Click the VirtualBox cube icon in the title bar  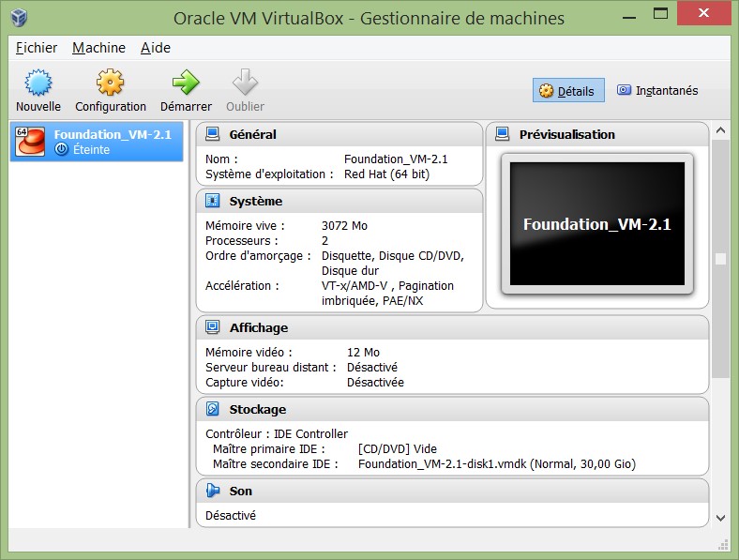point(20,18)
